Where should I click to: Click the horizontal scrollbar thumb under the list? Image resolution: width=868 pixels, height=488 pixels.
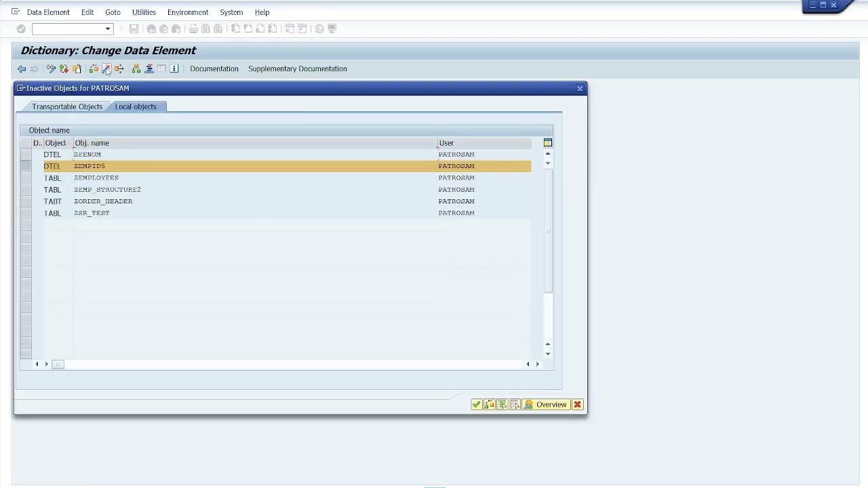58,365
